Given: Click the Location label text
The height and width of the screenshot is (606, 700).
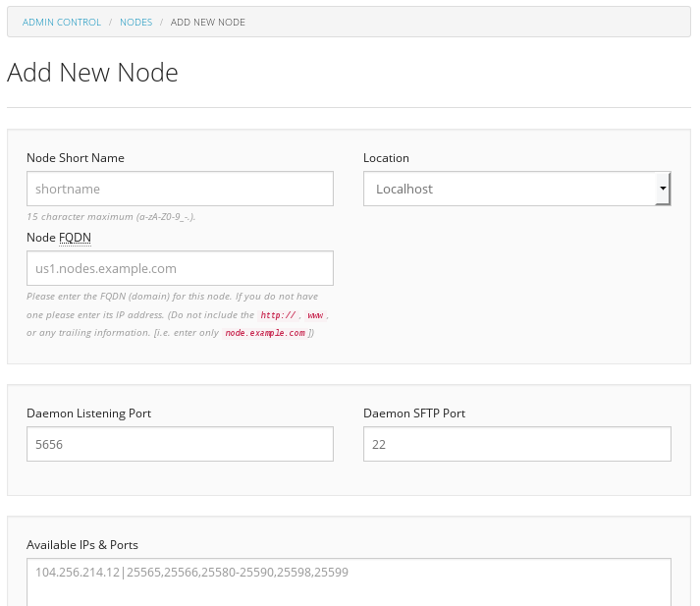Looking at the screenshot, I should tap(386, 158).
